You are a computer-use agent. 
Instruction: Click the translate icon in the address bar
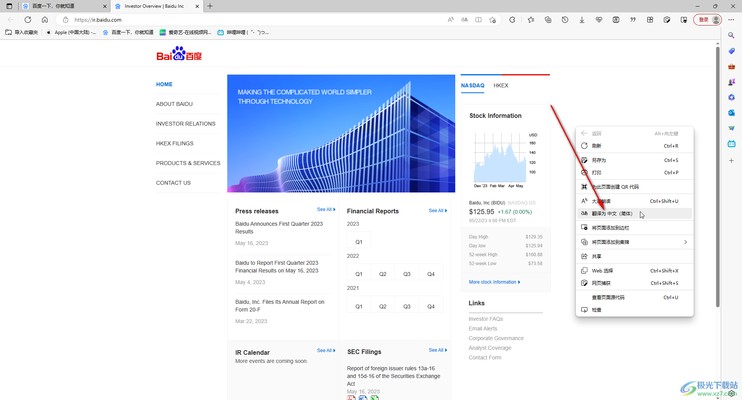[465, 20]
